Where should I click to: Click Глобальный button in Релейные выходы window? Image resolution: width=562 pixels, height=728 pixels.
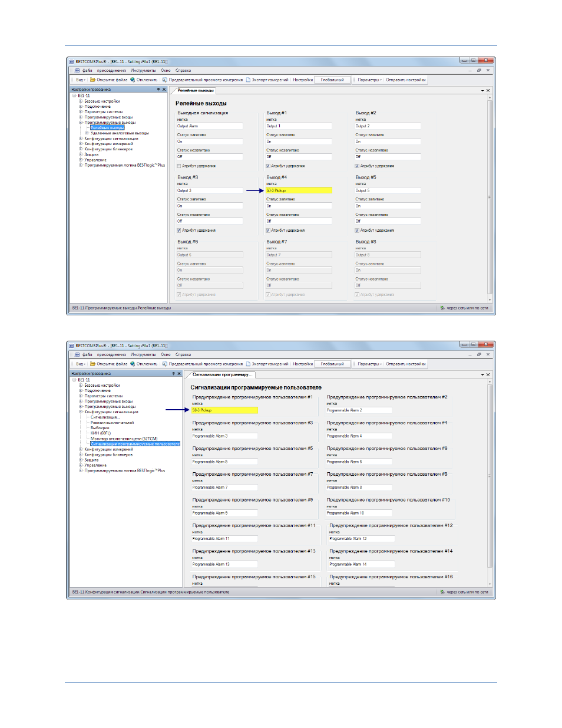(332, 80)
